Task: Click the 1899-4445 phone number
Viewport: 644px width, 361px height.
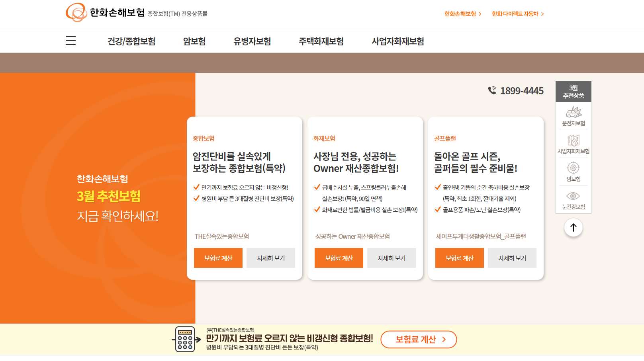Action: (x=522, y=91)
